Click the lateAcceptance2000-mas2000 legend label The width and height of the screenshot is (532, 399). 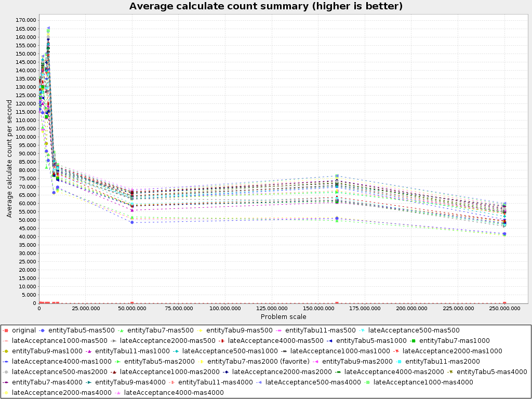[x=282, y=372]
